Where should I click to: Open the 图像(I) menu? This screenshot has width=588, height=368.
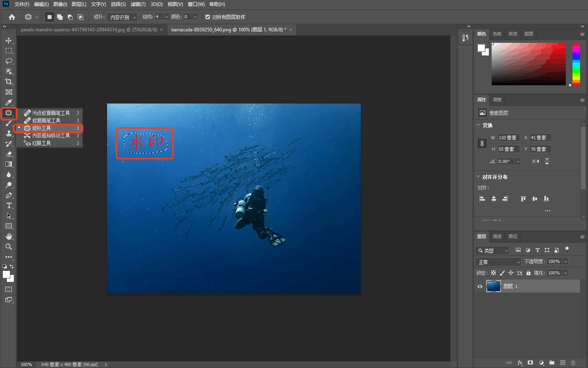(x=60, y=4)
